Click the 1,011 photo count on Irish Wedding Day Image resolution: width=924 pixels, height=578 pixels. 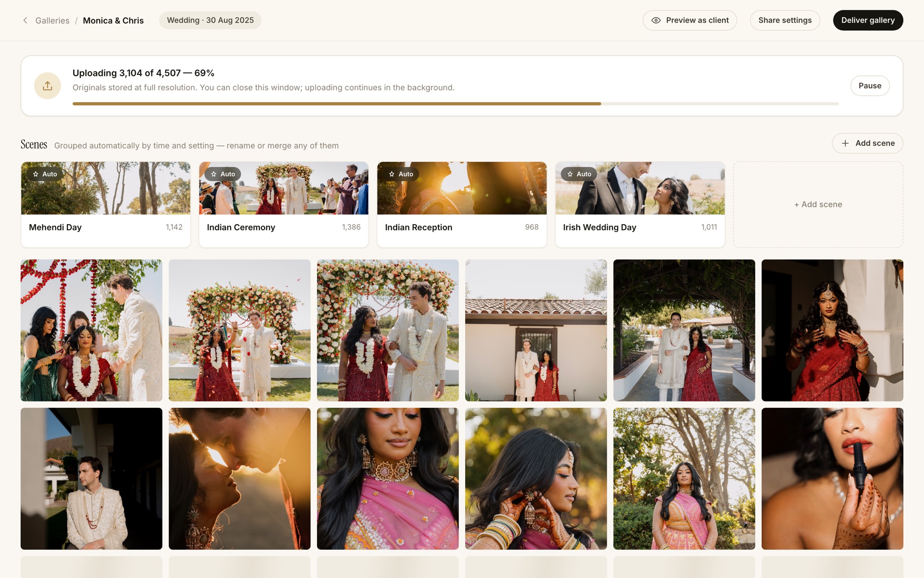[709, 227]
